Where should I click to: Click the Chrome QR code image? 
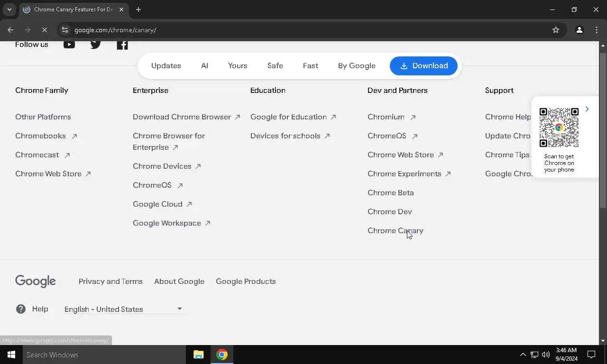coord(559,127)
